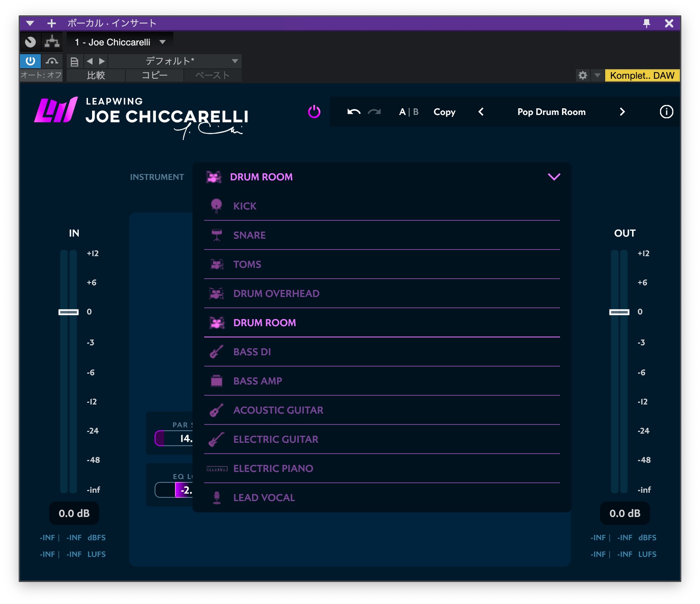Click the preset load/save file icon
Screen dimensions: 700x604
point(74,62)
